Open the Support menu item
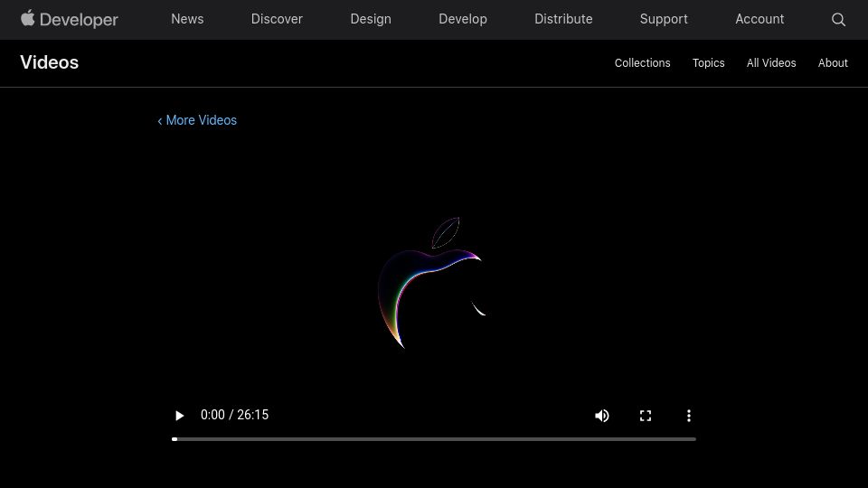Image resolution: width=868 pixels, height=488 pixels. pyautogui.click(x=664, y=19)
